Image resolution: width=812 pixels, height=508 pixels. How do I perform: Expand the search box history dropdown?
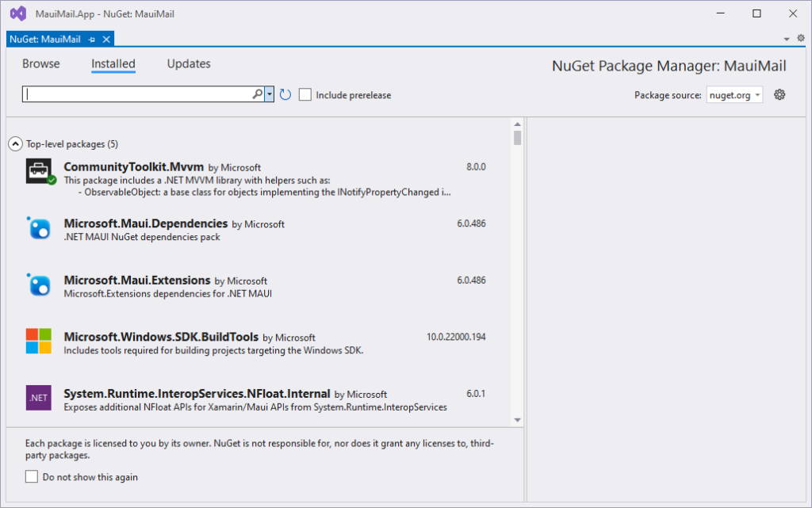pyautogui.click(x=270, y=94)
